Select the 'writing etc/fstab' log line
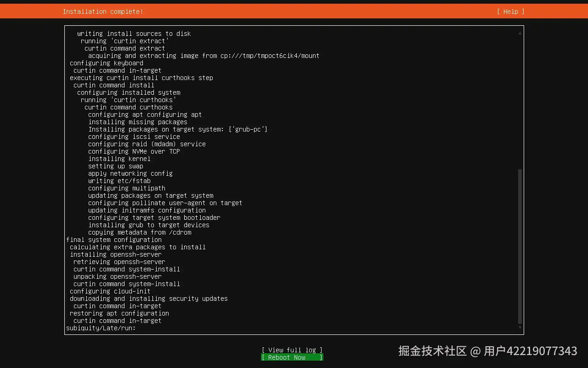The height and width of the screenshot is (368, 588). tap(119, 181)
